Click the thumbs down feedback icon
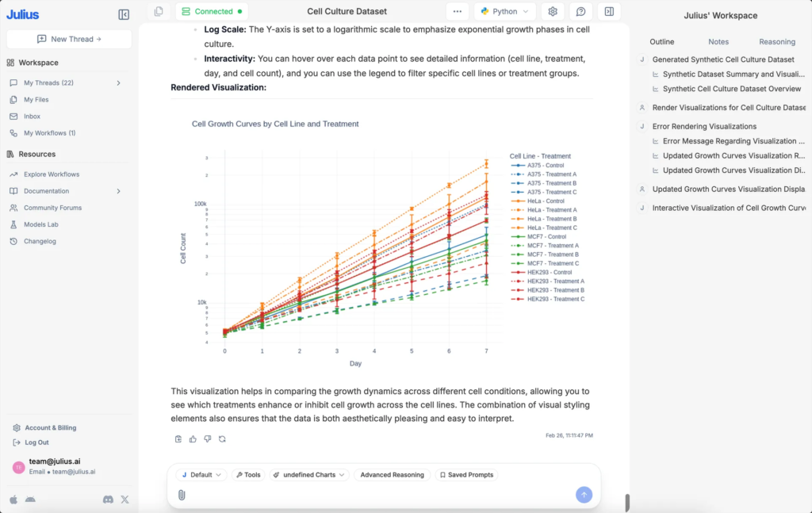Image resolution: width=812 pixels, height=513 pixels. [207, 438]
